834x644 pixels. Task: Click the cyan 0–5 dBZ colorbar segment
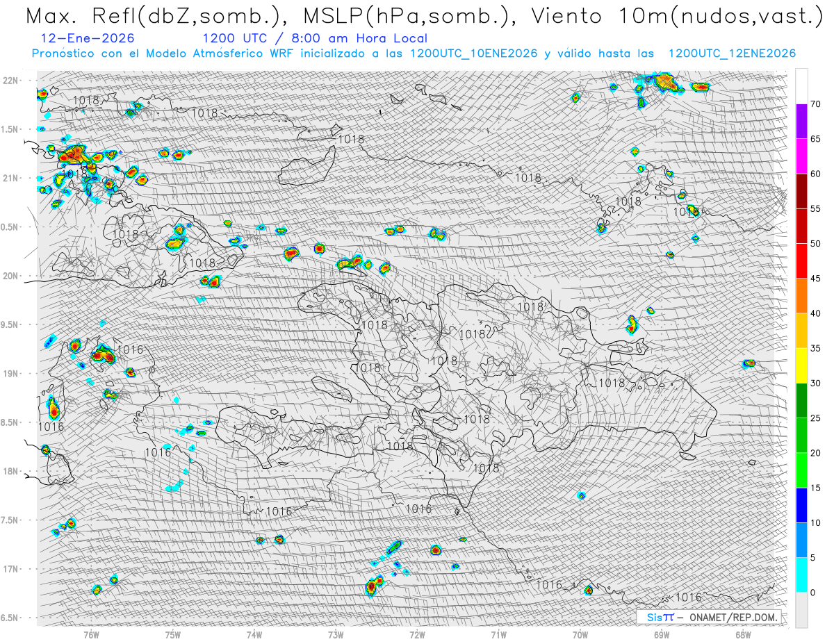tap(801, 575)
